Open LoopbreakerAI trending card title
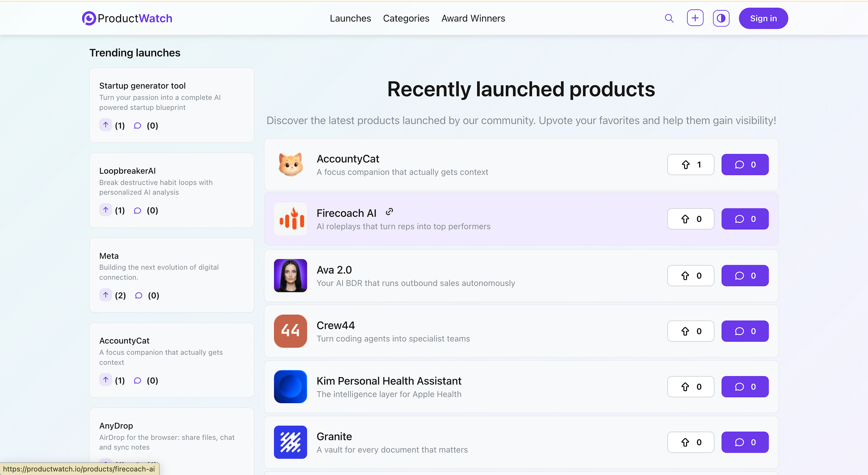The image size is (868, 475). point(128,171)
